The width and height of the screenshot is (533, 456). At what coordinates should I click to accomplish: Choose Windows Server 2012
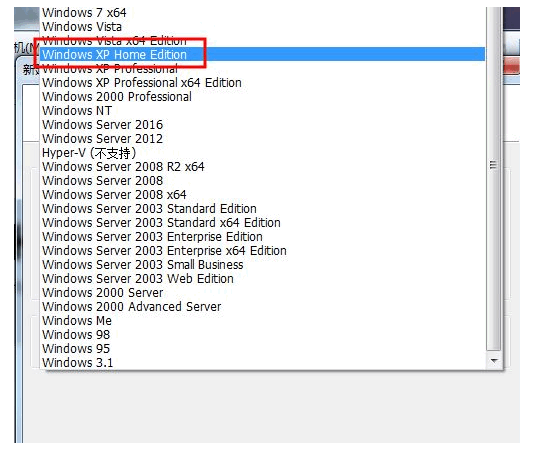[263, 138]
